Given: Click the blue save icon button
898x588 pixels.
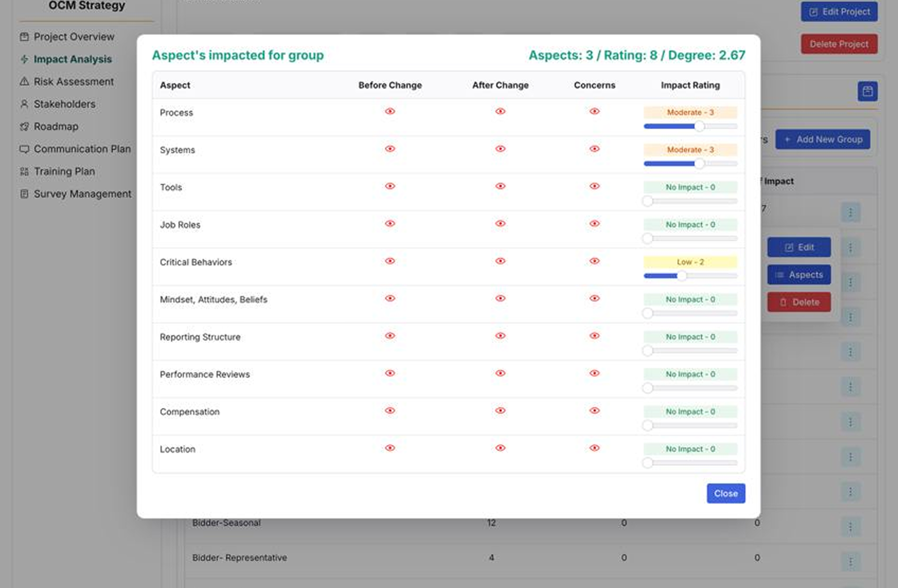Looking at the screenshot, I should (867, 92).
